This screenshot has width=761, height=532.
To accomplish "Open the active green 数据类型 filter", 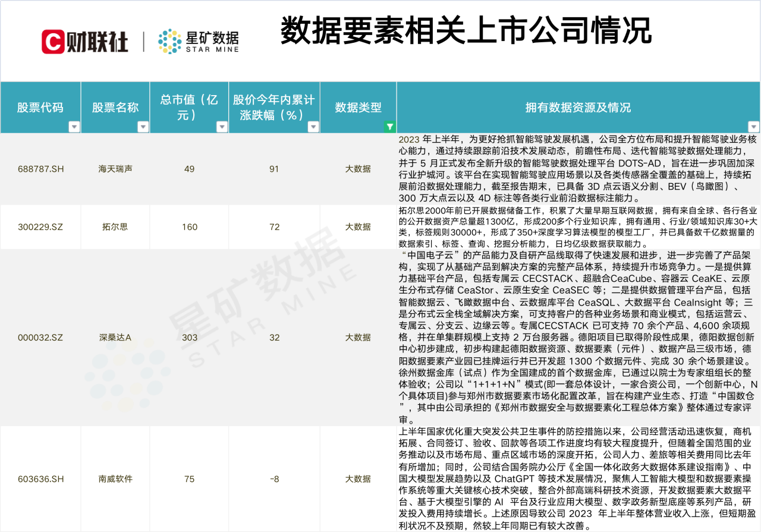I will (389, 127).
